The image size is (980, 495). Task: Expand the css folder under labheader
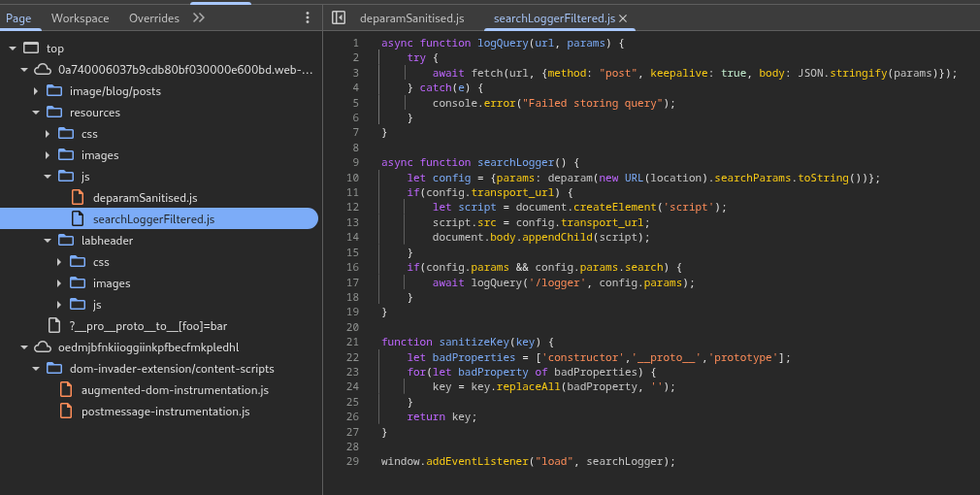coord(59,262)
